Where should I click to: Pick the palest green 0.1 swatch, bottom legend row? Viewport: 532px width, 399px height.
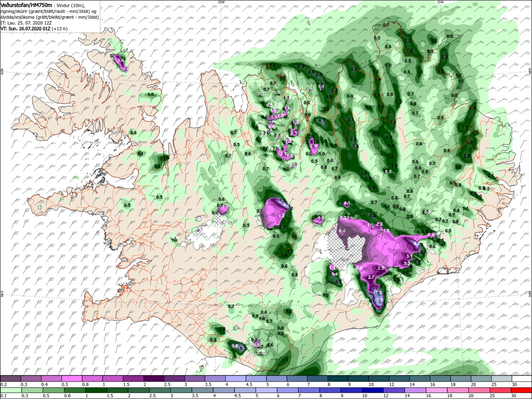(x=10, y=390)
